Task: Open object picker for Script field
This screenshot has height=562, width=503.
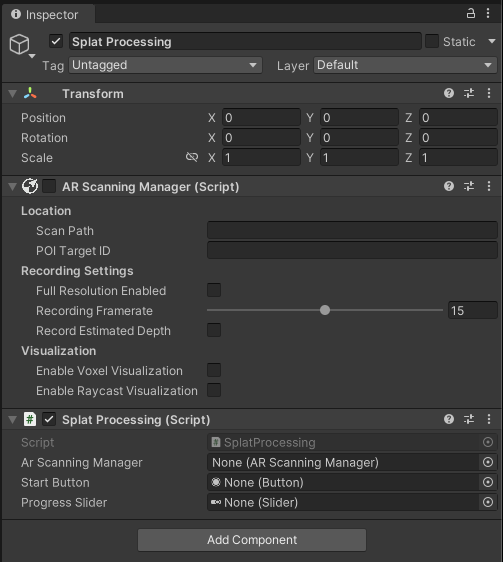Action: 488,442
